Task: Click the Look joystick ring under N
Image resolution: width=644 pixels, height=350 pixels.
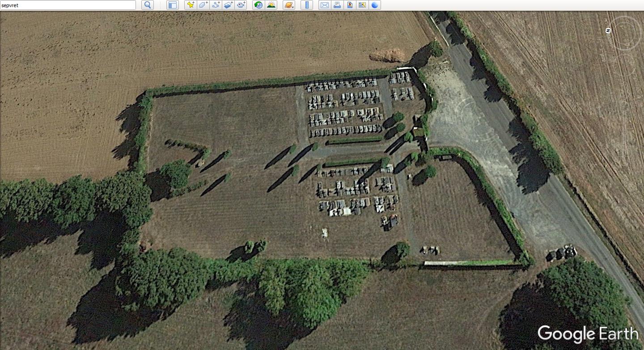Action: click(x=625, y=34)
